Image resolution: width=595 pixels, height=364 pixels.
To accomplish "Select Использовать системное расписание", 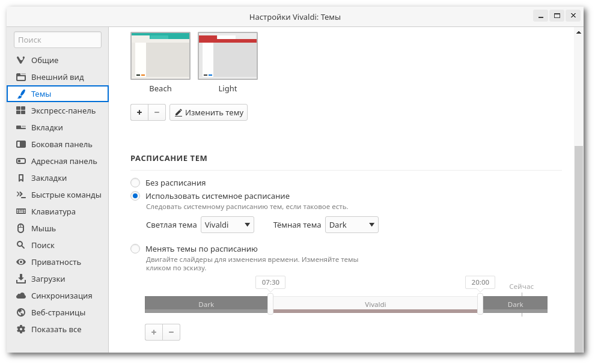I will 135,196.
